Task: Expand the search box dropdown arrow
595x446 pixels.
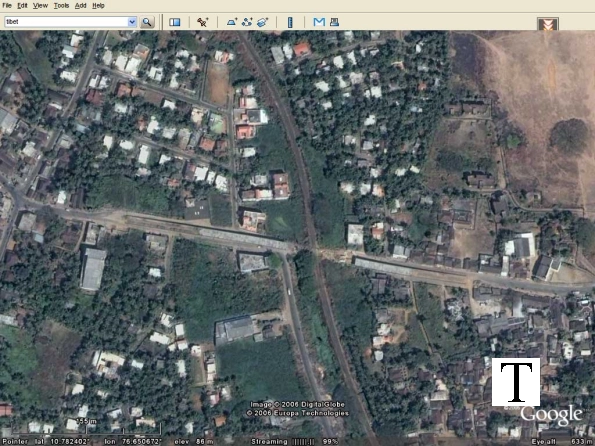Action: click(x=132, y=22)
